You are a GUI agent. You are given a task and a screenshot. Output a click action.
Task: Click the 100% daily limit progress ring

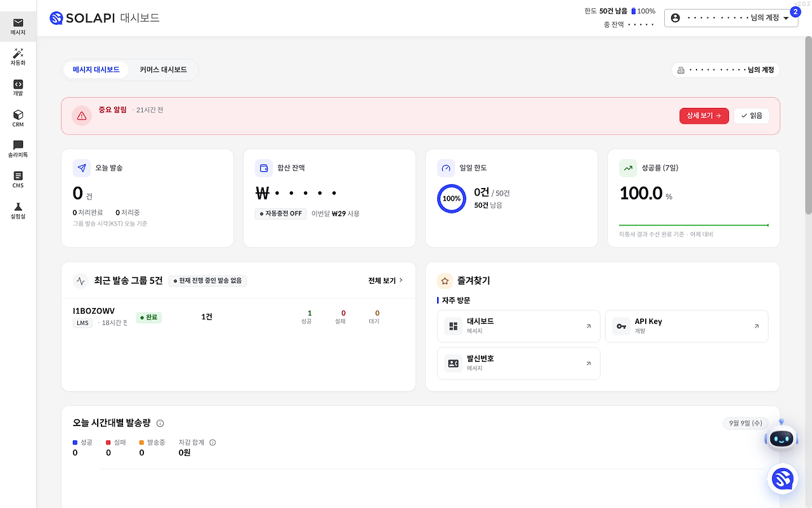(452, 198)
